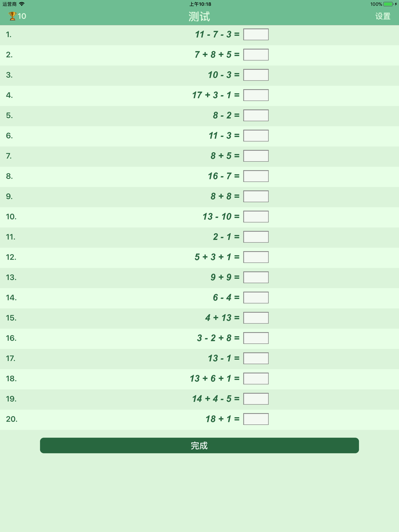Click answer field for 10 - 3
The height and width of the screenshot is (532, 399).
(x=256, y=75)
